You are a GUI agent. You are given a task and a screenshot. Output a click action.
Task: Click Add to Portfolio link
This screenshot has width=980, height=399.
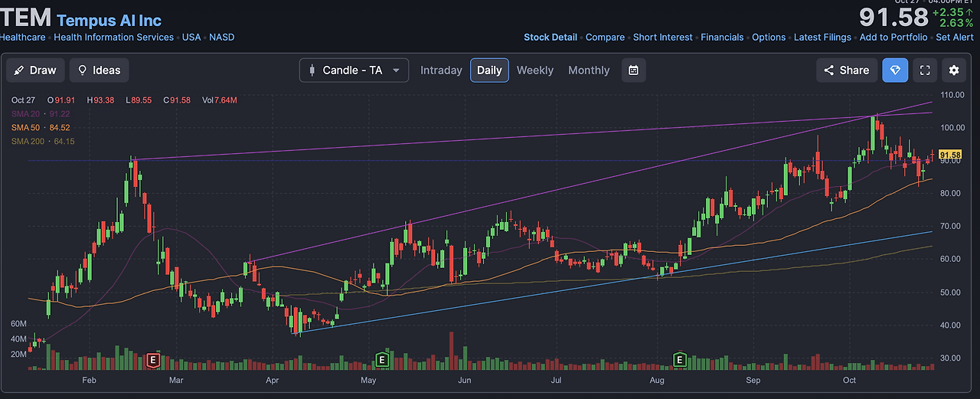pyautogui.click(x=893, y=37)
